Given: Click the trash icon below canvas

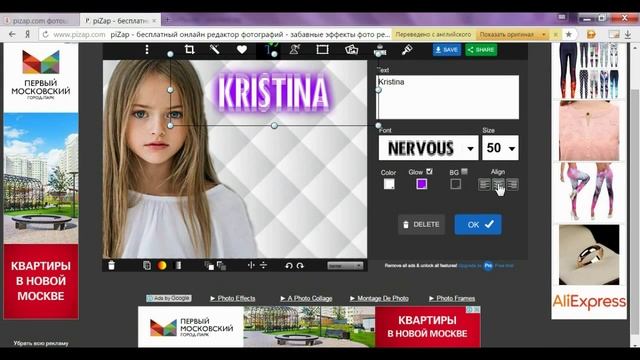Looking at the screenshot, I should [111, 265].
